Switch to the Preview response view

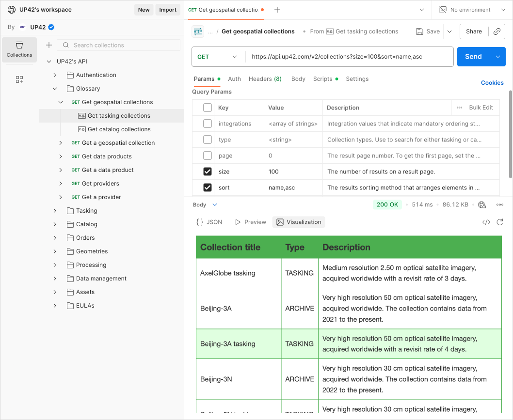[x=251, y=222]
